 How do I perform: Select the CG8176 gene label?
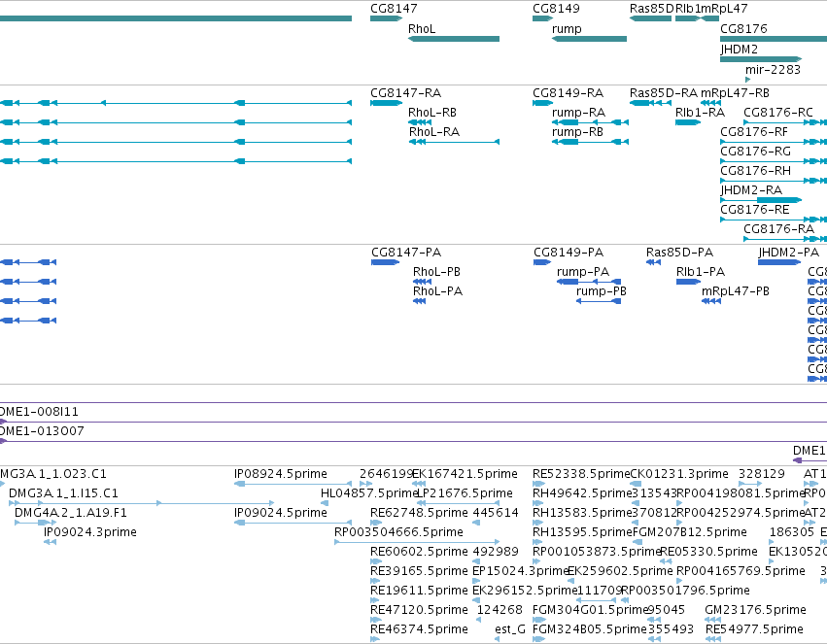coord(743,29)
